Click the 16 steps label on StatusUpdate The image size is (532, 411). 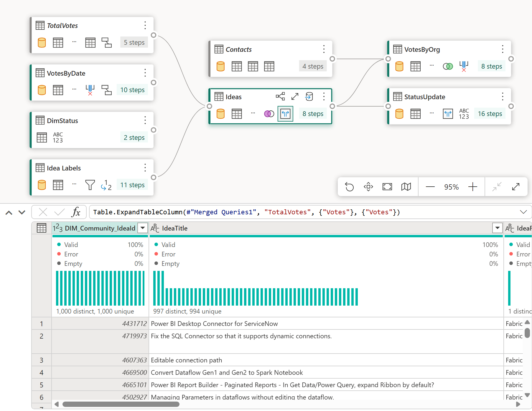pyautogui.click(x=490, y=114)
